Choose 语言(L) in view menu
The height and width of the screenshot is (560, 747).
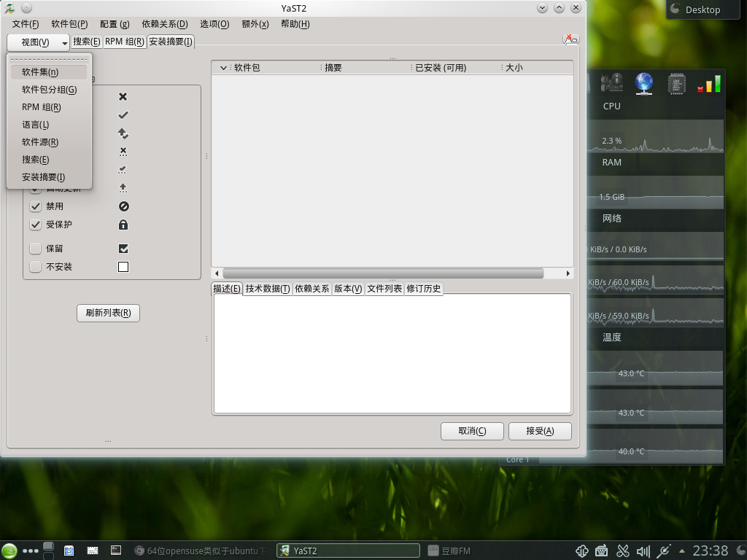pos(49,125)
